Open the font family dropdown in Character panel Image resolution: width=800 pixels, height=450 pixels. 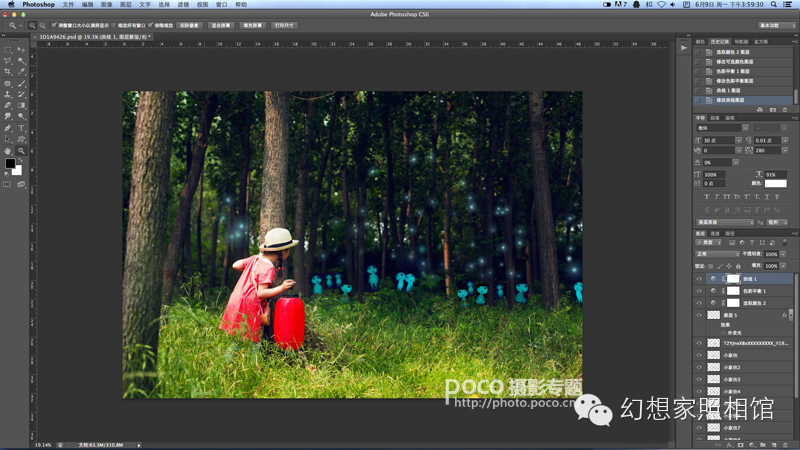(745, 128)
